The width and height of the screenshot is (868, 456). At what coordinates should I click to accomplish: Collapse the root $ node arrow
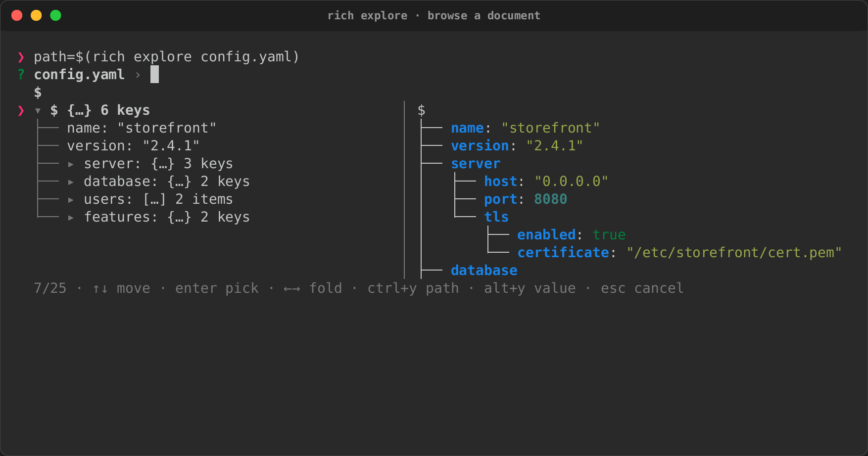[x=38, y=111]
